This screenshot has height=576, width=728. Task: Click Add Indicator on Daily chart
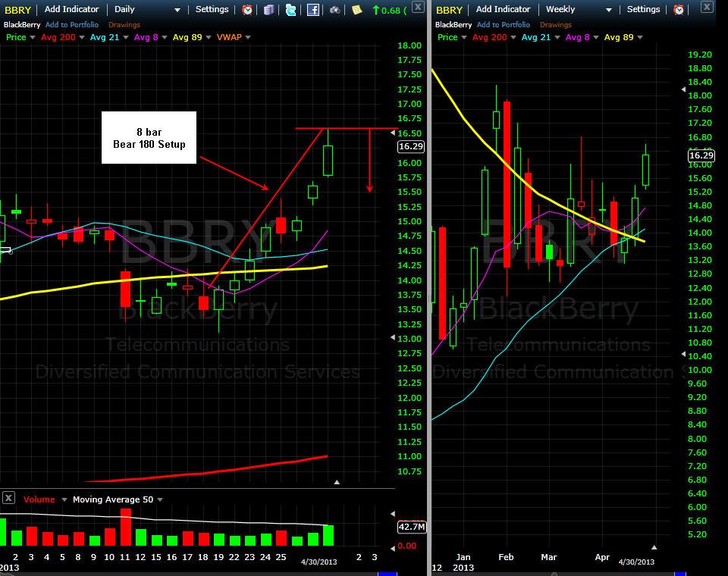pyautogui.click(x=71, y=9)
